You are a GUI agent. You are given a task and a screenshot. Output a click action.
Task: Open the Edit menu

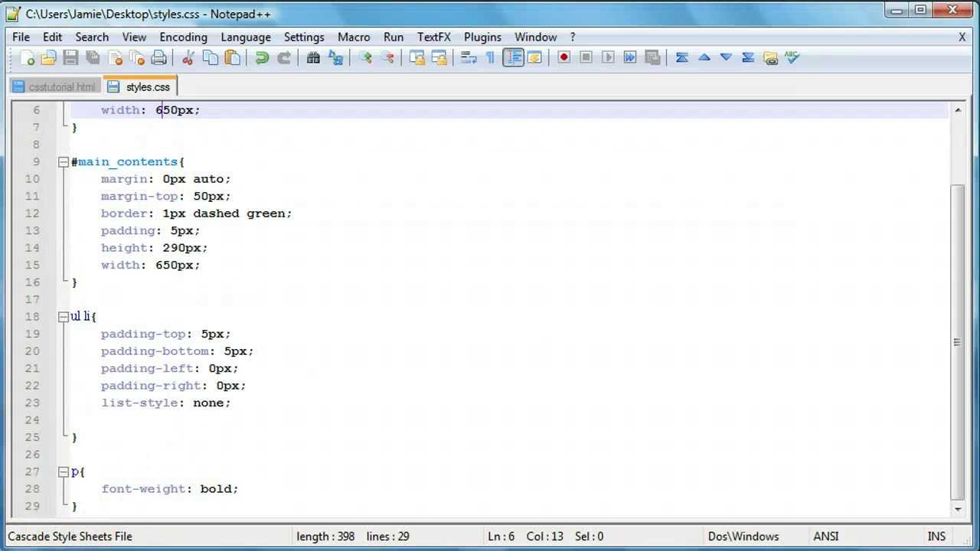point(53,37)
